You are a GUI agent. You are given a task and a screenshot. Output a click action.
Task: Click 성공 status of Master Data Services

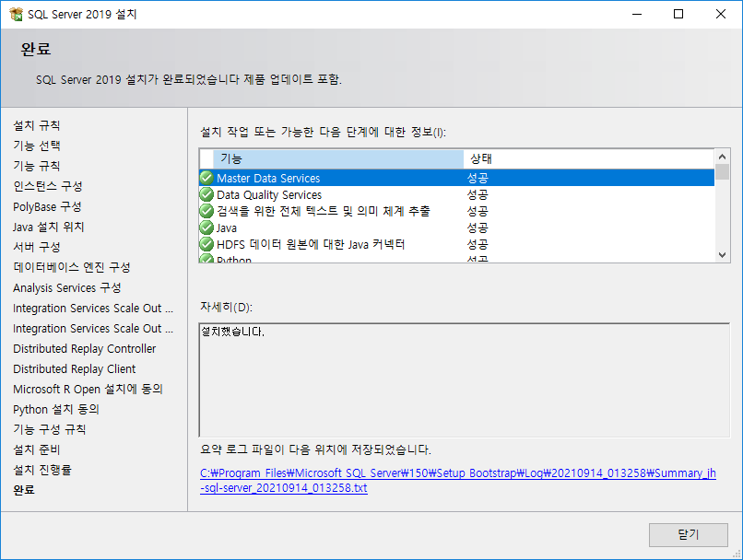[478, 178]
